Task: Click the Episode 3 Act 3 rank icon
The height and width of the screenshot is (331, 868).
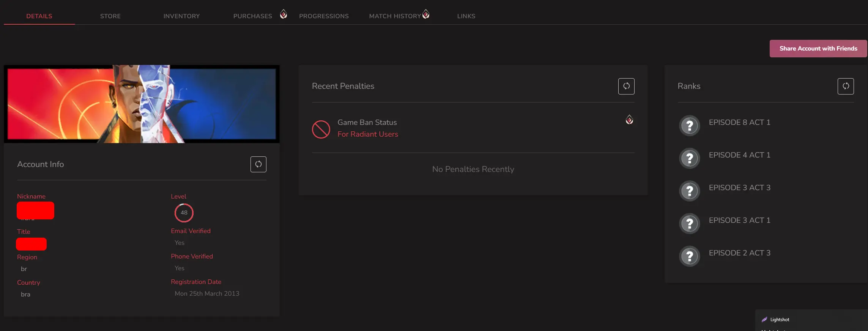Action: [x=689, y=191]
